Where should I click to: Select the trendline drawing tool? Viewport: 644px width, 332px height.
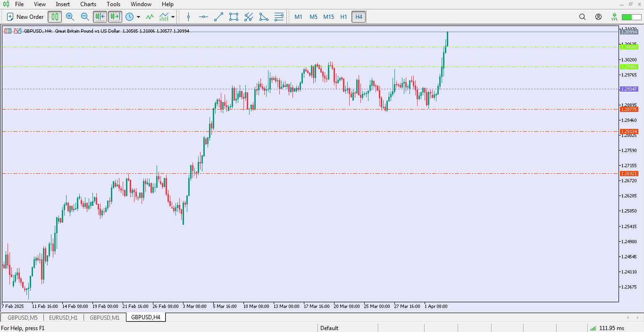click(218, 17)
